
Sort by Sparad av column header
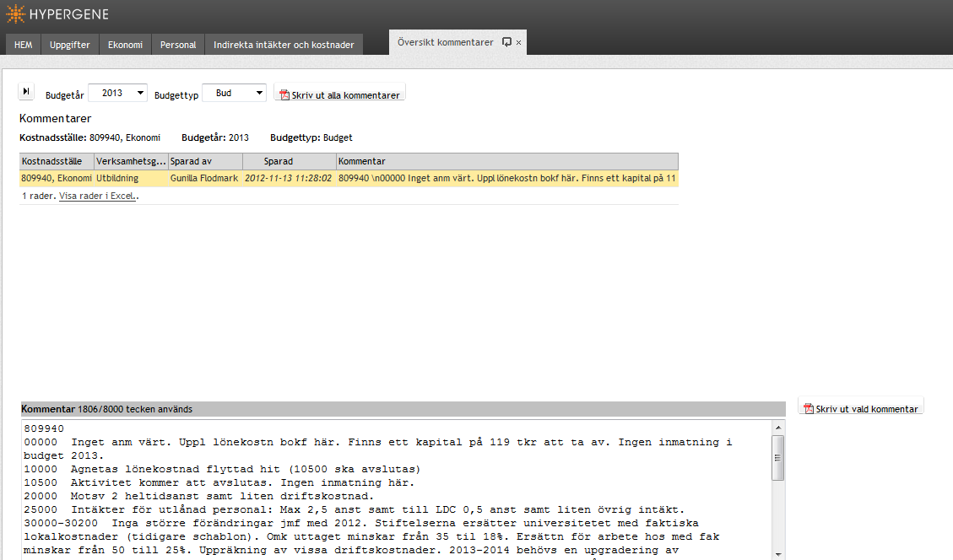click(x=205, y=161)
